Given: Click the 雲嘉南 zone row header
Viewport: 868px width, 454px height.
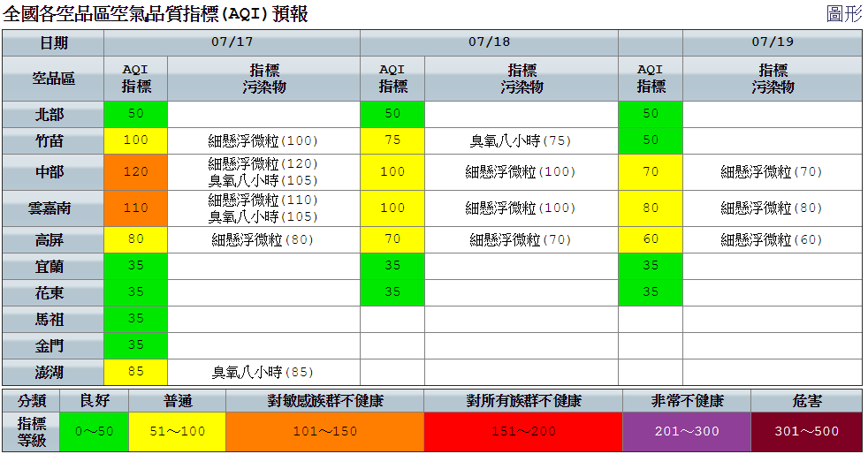Looking at the screenshot, I should coord(53,208).
